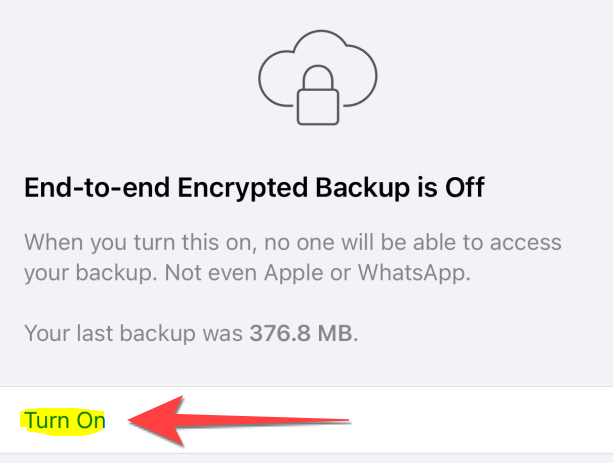Click the word 'Encrypted' in the title
The height and width of the screenshot is (463, 613).
pyautogui.click(x=243, y=188)
